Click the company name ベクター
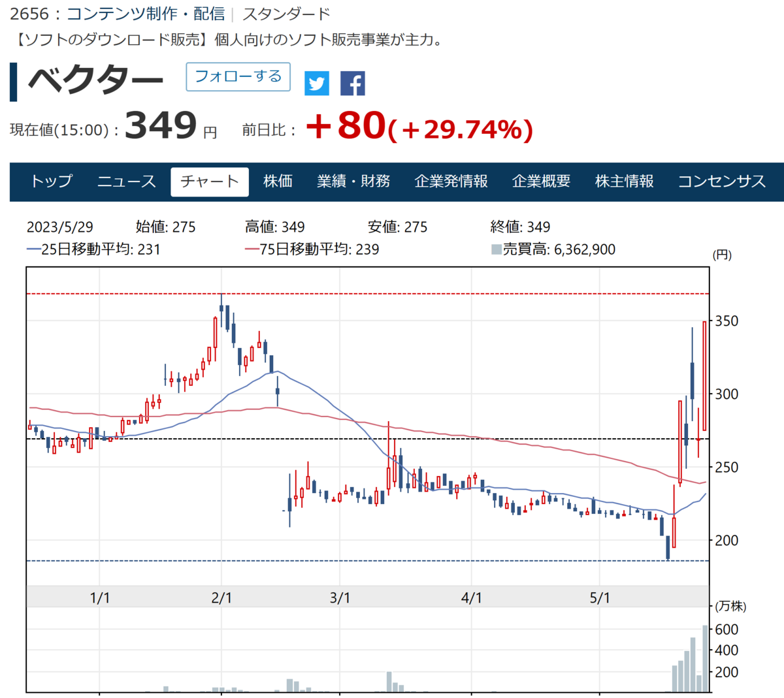The height and width of the screenshot is (698, 784). 95,81
